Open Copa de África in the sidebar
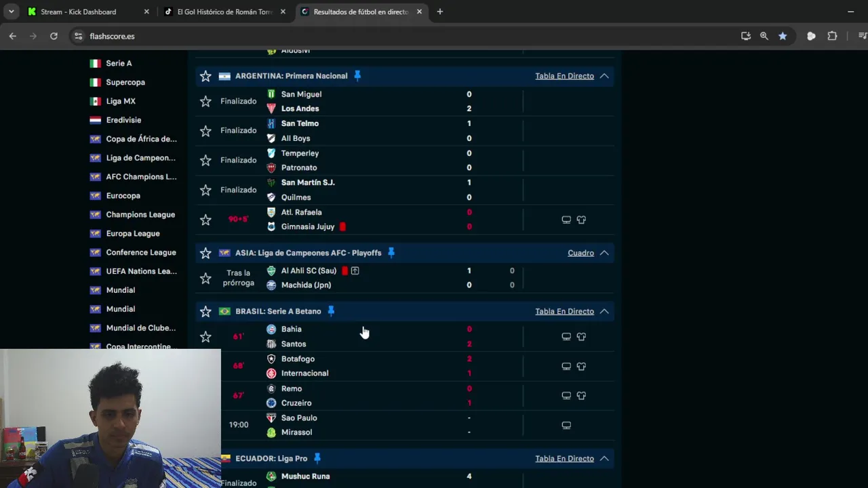Screen dimensions: 868x488 coord(141,139)
